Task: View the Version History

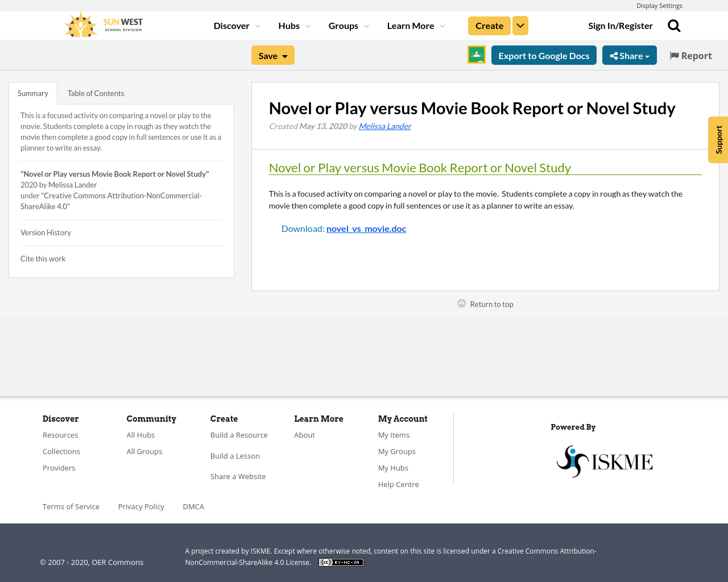Action: click(45, 232)
